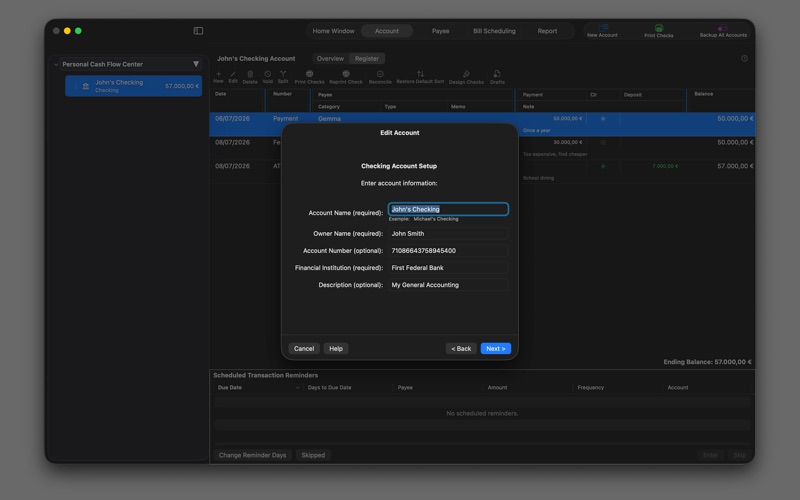The width and height of the screenshot is (800, 500).
Task: Click the Days to Due Date column header
Action: click(x=330, y=388)
